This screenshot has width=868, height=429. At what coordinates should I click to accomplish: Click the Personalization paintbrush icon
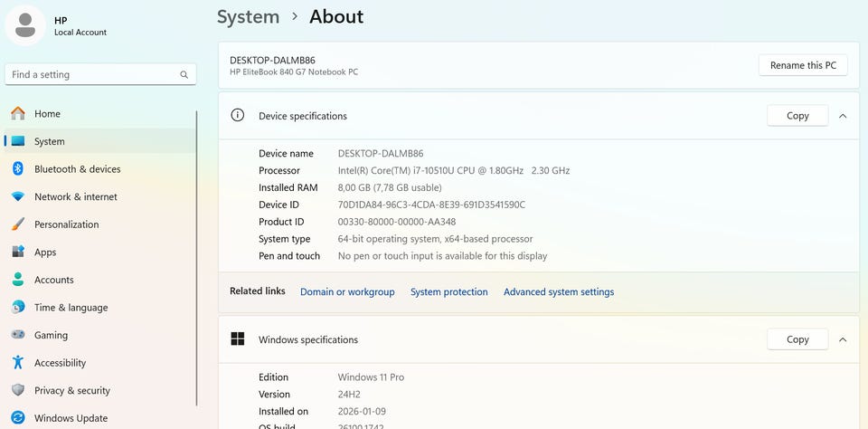click(x=18, y=224)
